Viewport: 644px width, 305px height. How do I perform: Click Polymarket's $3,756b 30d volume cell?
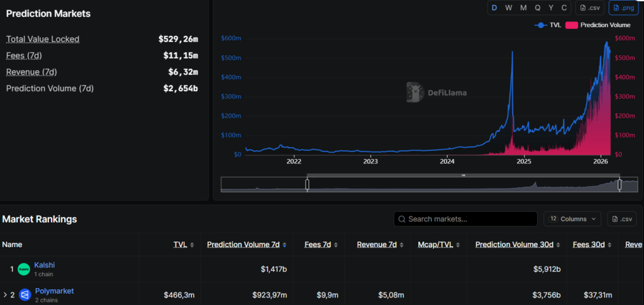548,295
